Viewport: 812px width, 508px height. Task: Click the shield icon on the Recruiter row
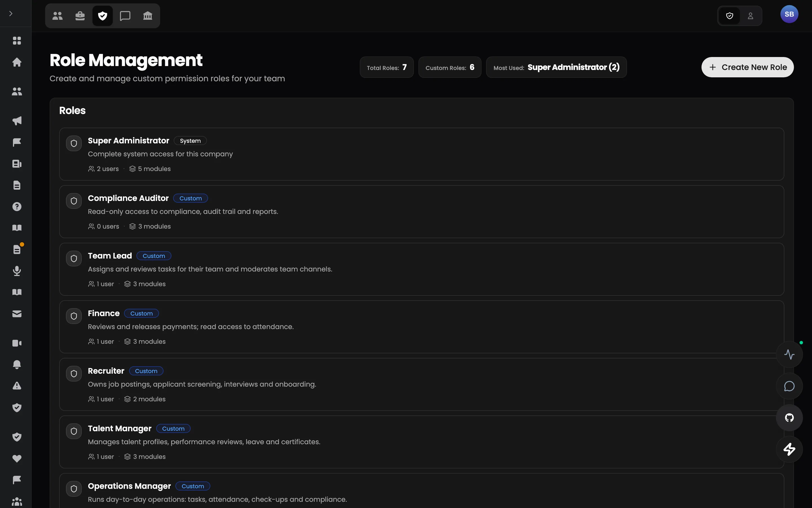pos(74,374)
